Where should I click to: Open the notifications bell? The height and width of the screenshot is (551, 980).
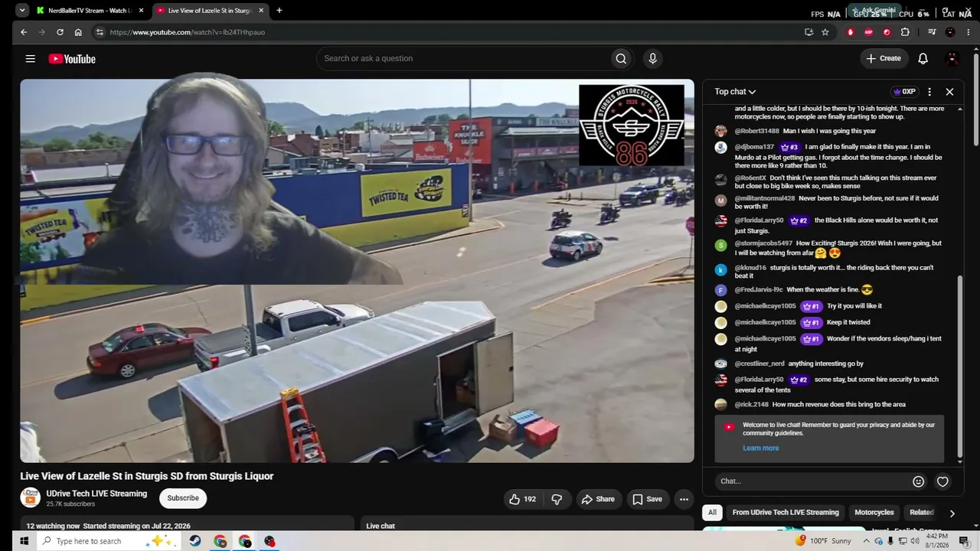923,59
